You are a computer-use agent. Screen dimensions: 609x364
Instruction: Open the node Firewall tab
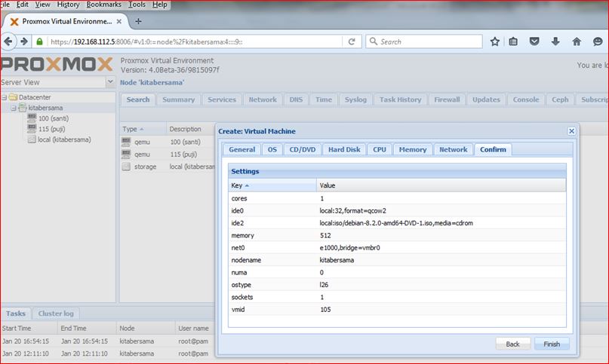click(x=447, y=99)
